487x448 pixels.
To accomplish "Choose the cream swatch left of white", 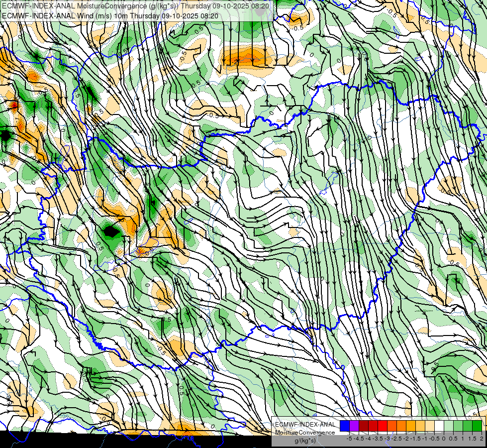I will click(x=430, y=426).
